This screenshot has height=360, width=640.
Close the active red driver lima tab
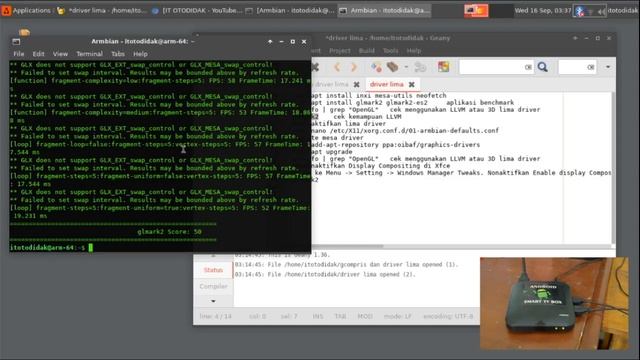[x=412, y=84]
